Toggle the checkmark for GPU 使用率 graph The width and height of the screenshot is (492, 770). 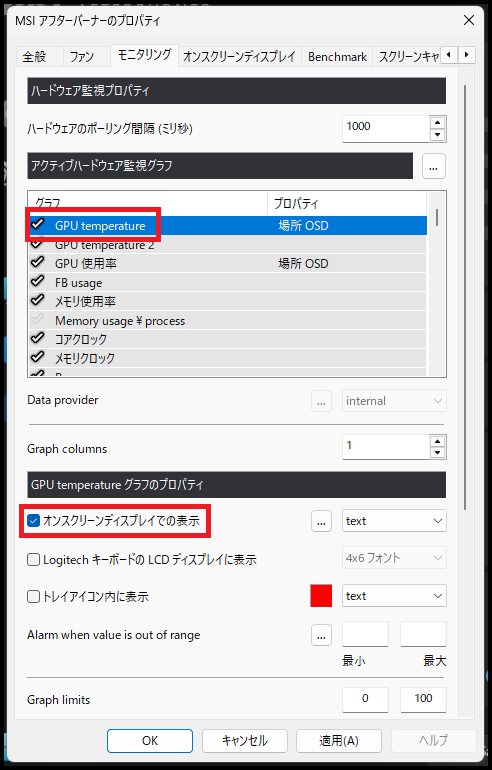tap(38, 263)
